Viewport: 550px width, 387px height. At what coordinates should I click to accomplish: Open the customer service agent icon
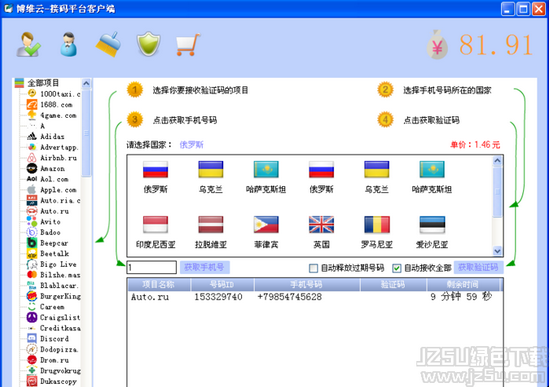pyautogui.click(x=69, y=44)
